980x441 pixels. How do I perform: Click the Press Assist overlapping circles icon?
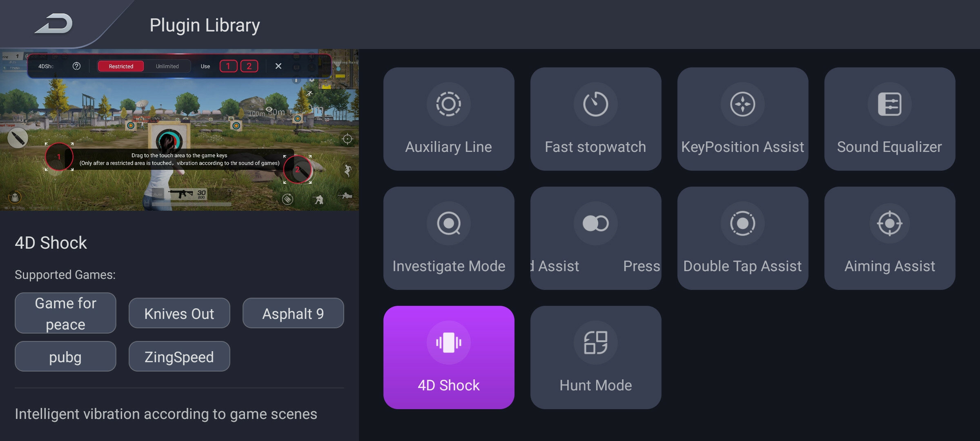(x=595, y=223)
